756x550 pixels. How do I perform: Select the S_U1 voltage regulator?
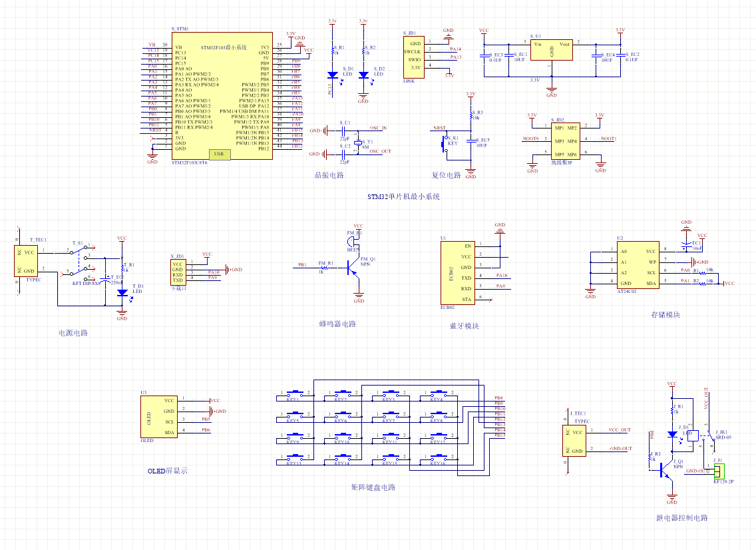552,50
